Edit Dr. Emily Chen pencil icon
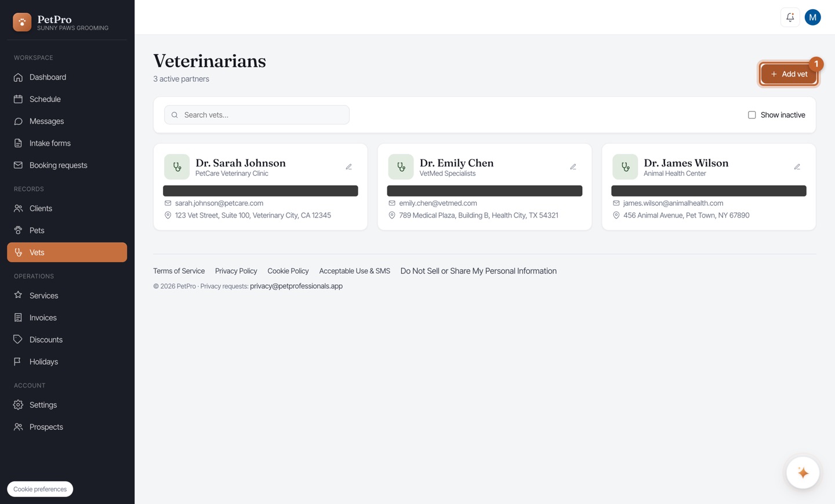This screenshot has width=835, height=504. (x=573, y=167)
